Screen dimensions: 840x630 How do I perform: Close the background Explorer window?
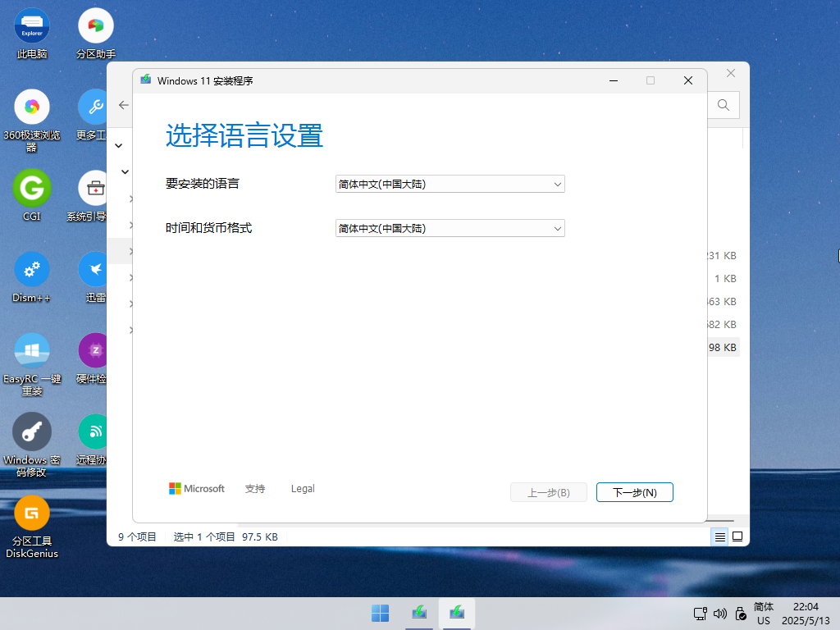point(731,73)
